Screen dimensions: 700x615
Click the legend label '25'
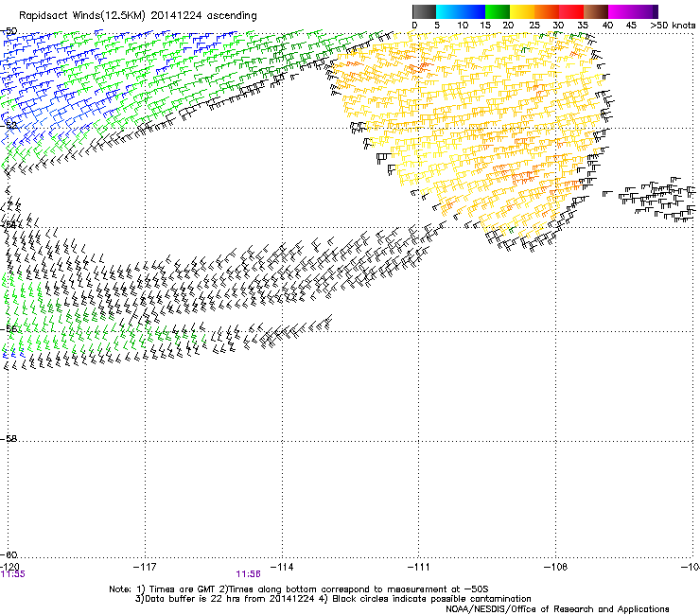(534, 26)
